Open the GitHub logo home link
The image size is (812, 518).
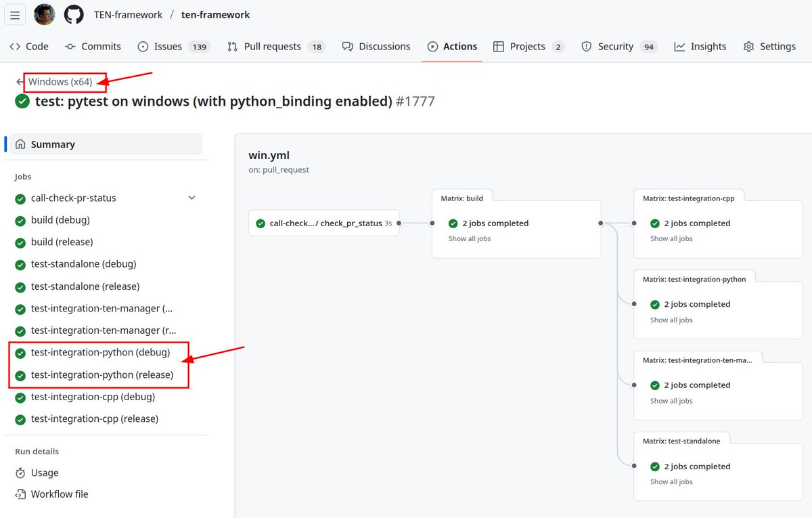(74, 14)
